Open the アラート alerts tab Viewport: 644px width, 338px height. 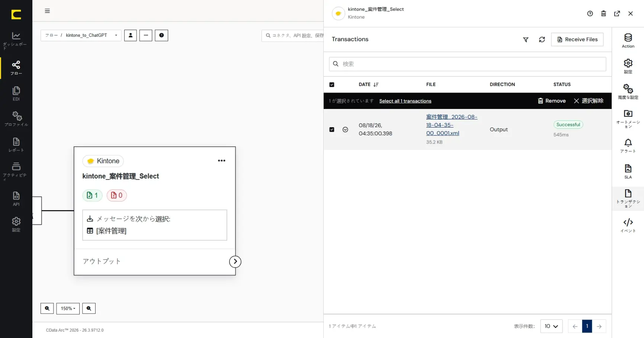pyautogui.click(x=628, y=146)
